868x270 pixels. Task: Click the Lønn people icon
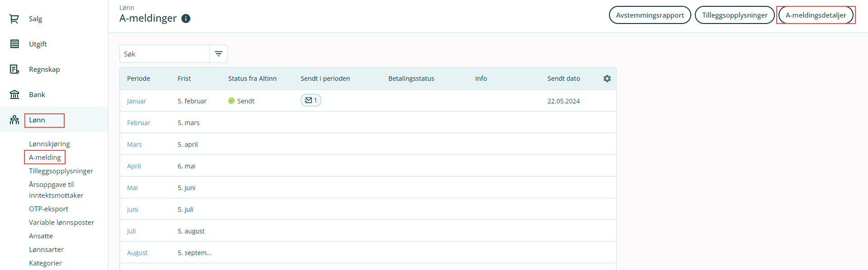pyautogui.click(x=14, y=120)
